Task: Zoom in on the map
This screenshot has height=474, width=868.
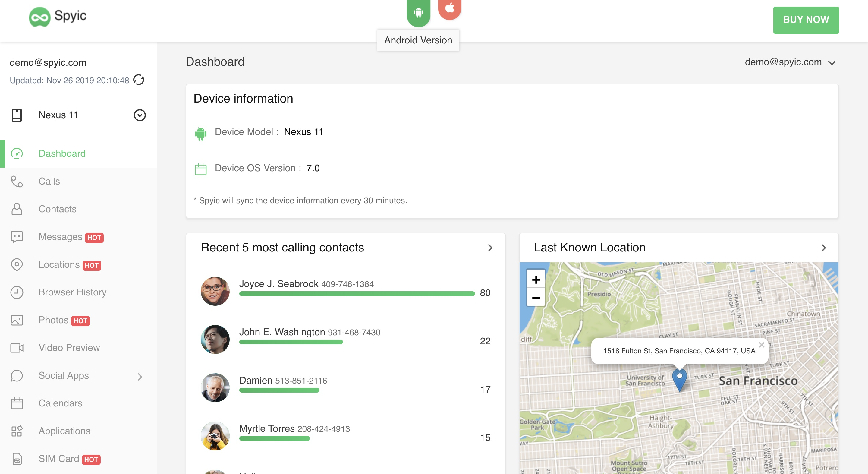Action: pos(536,280)
